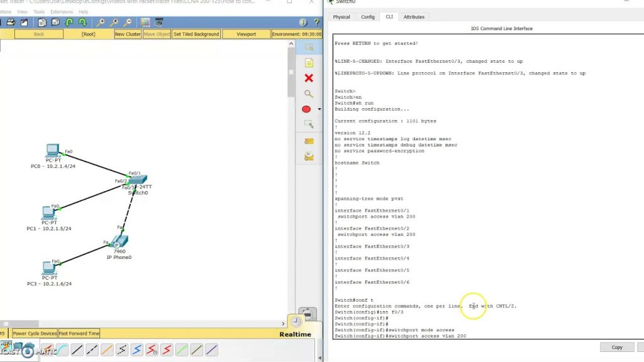
Task: Click the New Cluster button
Action: point(128,34)
